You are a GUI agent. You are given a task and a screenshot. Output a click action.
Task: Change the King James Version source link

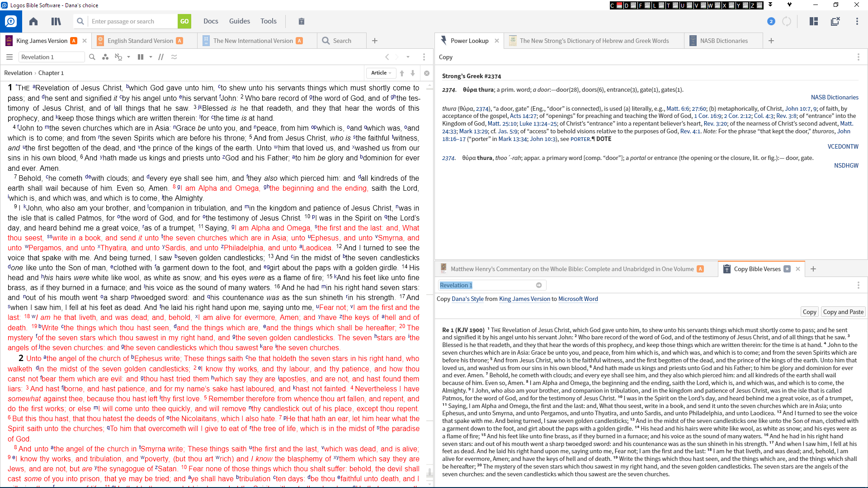[x=524, y=299]
